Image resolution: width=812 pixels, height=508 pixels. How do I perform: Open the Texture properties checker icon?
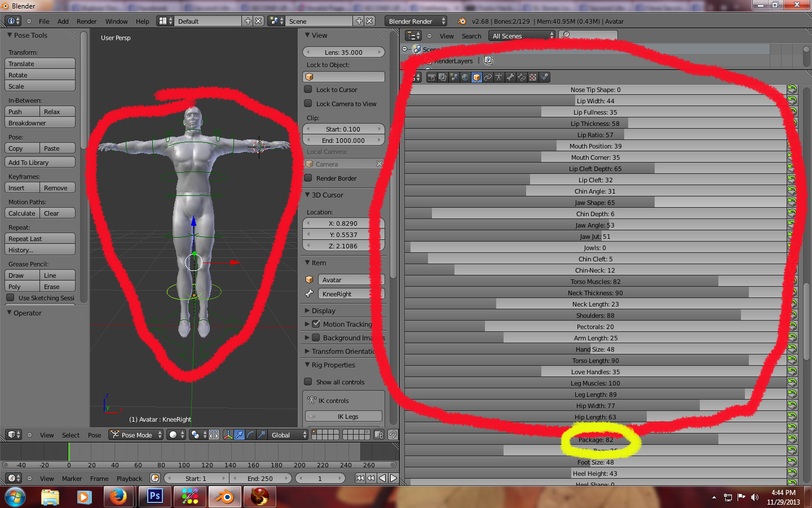coord(533,77)
